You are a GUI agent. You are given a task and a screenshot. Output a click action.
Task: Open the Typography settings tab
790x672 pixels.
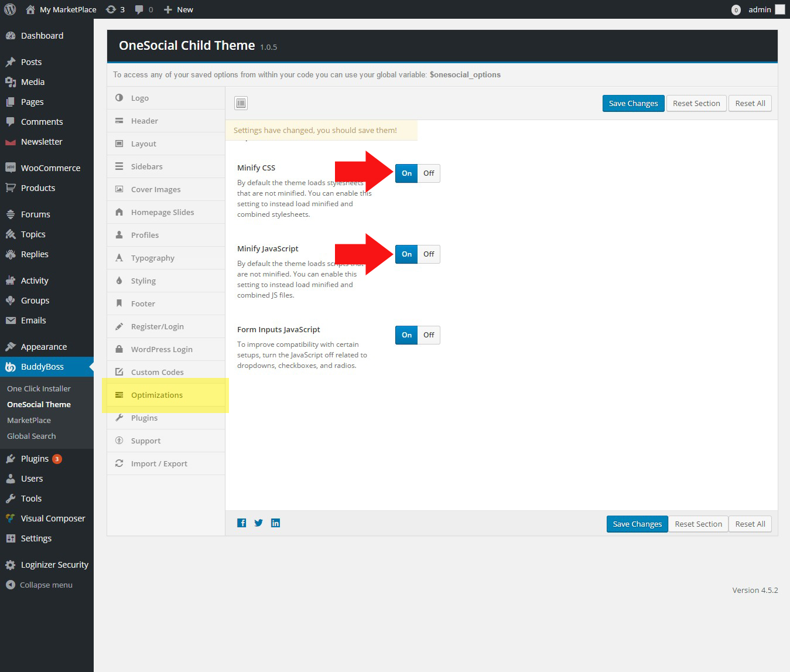(152, 258)
